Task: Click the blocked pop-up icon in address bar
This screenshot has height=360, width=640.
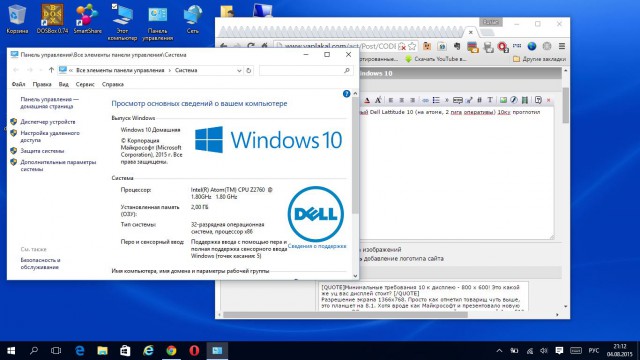Action: [x=402, y=46]
